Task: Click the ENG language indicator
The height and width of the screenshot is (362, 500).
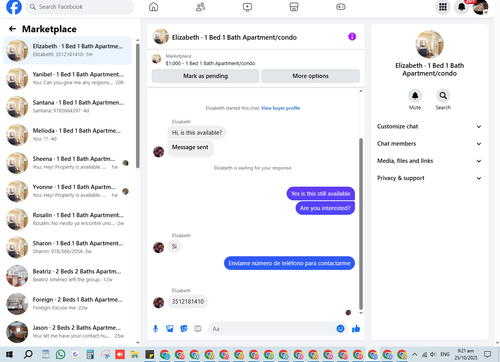Action: (445, 354)
